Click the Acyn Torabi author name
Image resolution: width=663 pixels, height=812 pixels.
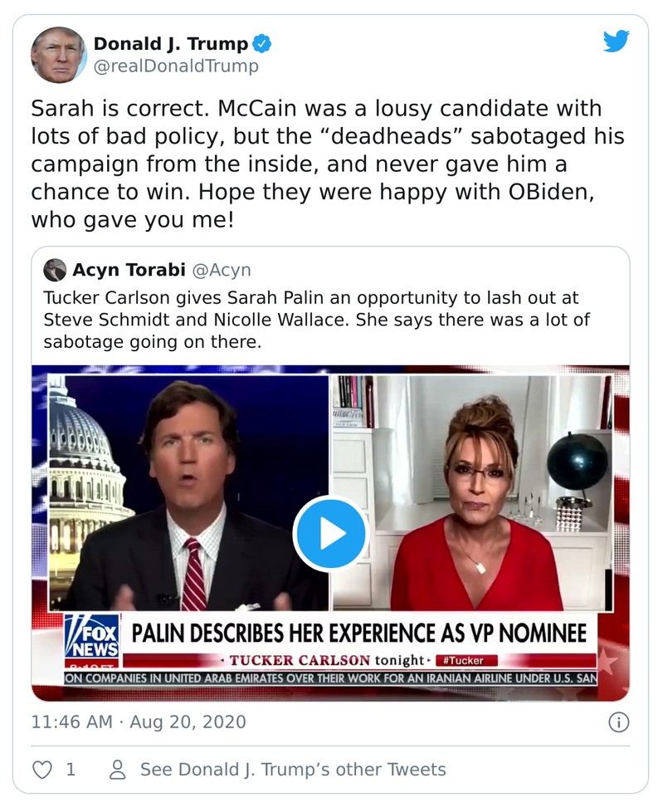coord(129,270)
